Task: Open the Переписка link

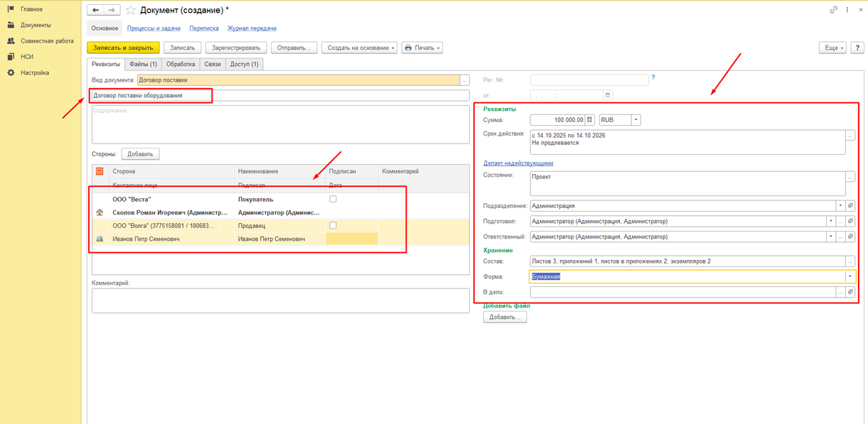Action: click(x=204, y=28)
